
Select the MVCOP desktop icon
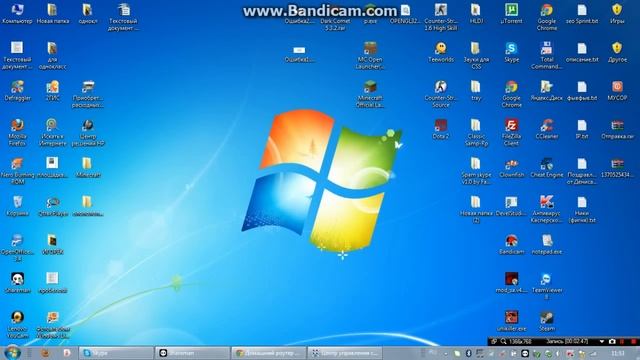tap(617, 91)
